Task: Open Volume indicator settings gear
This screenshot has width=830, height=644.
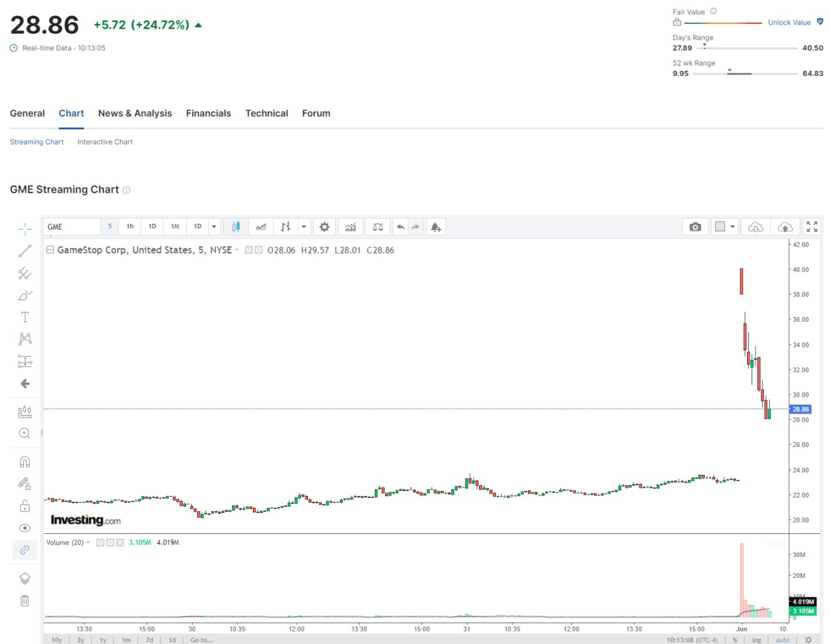Action: [110, 543]
